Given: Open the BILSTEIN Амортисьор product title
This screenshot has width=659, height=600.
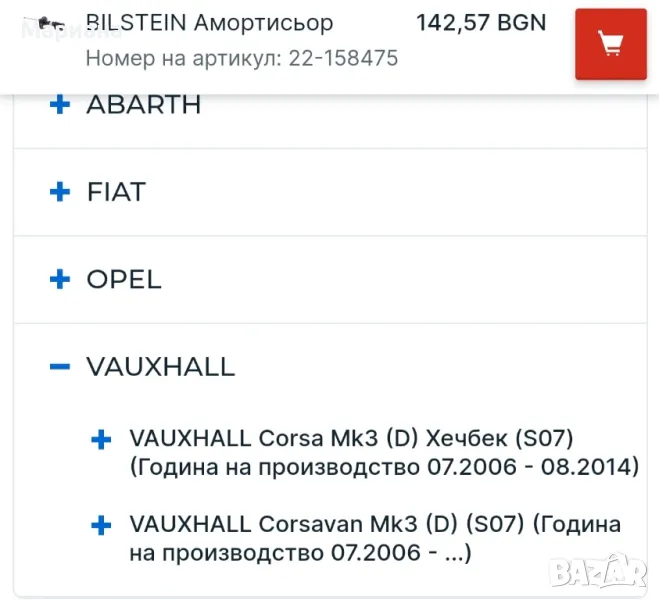Looking at the screenshot, I should pos(210,22).
